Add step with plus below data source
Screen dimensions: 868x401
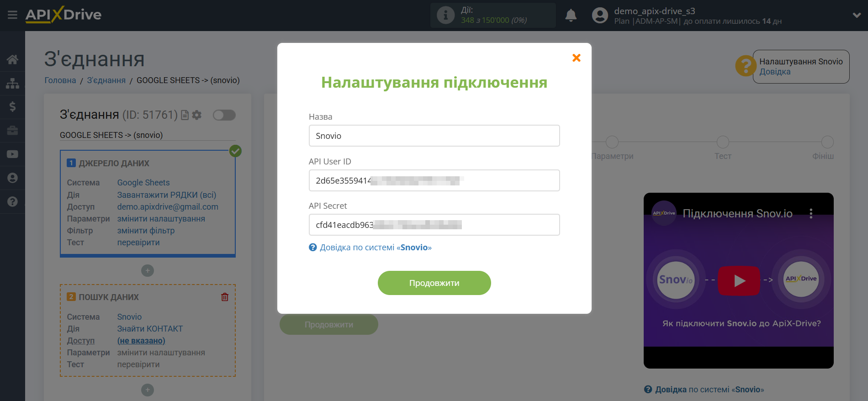click(148, 271)
